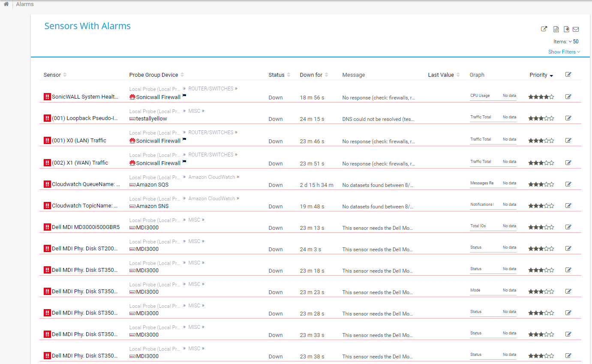
Task: Open the CPU Usage mini graph
Action: pyautogui.click(x=493, y=96)
